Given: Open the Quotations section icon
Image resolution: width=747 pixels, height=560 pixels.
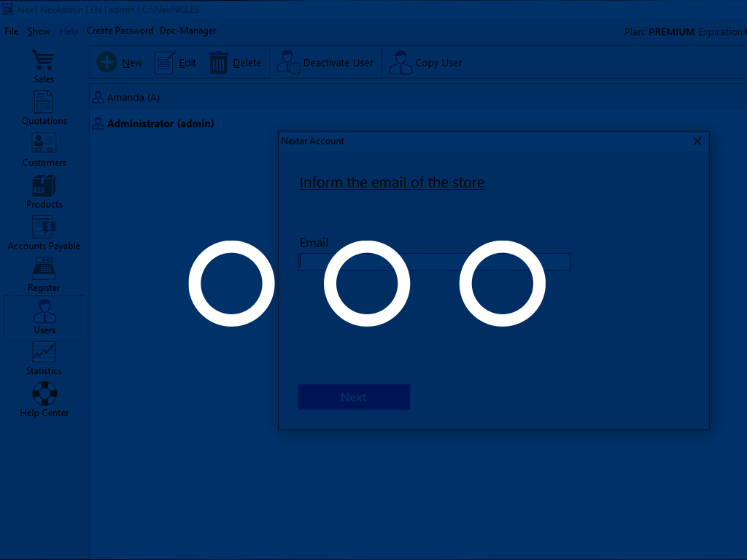Looking at the screenshot, I should click(44, 107).
